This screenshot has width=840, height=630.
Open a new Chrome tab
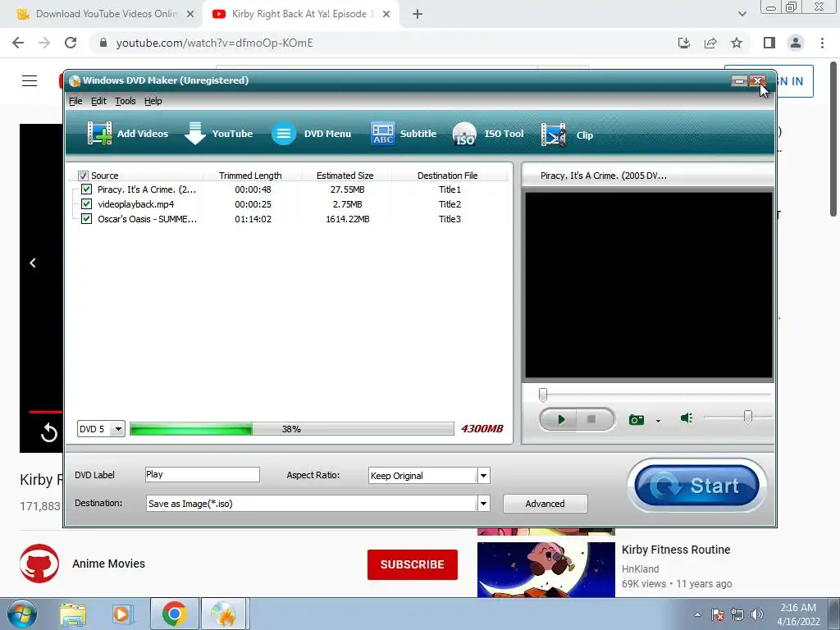(418, 15)
